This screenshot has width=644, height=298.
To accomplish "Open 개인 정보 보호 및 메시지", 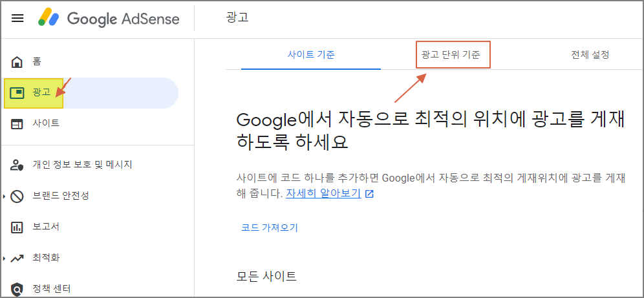I will tap(82, 165).
